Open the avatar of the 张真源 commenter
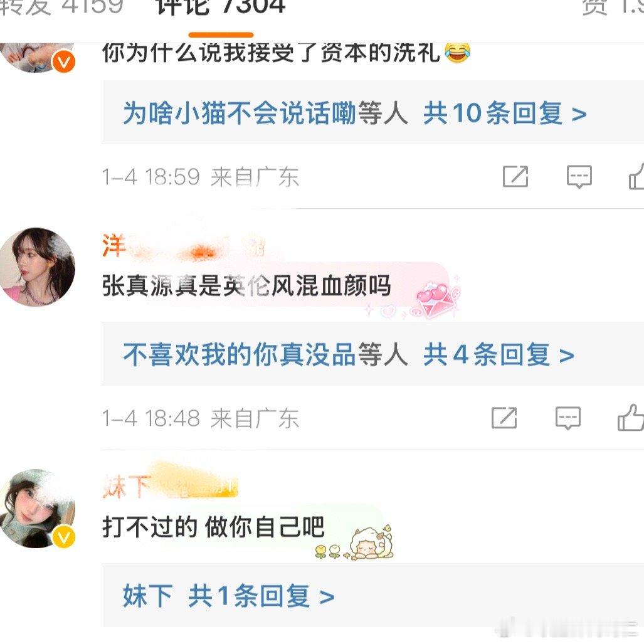The image size is (644, 644). 37,267
